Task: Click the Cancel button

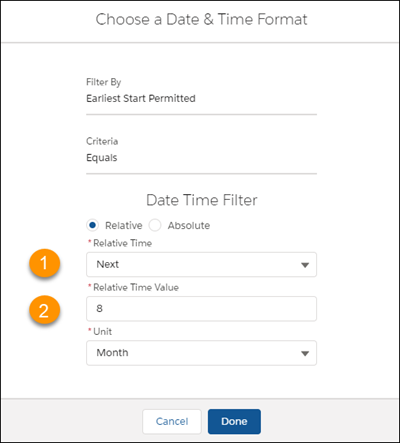Action: pos(172,422)
